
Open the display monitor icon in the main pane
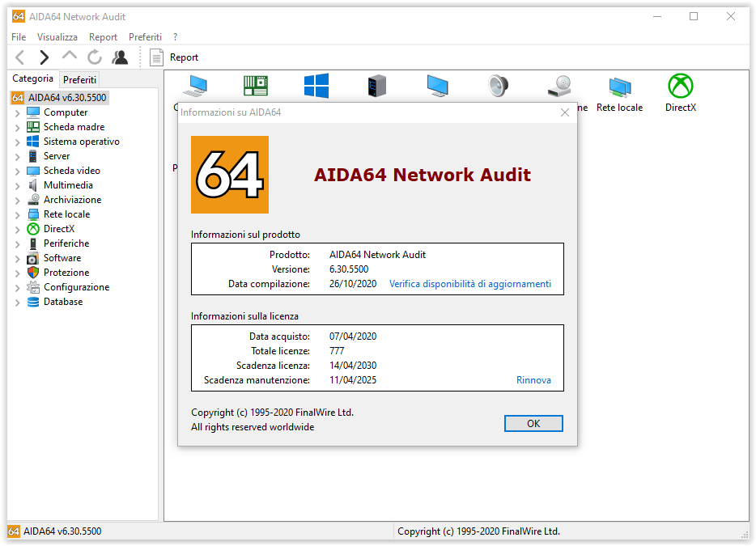click(x=437, y=87)
